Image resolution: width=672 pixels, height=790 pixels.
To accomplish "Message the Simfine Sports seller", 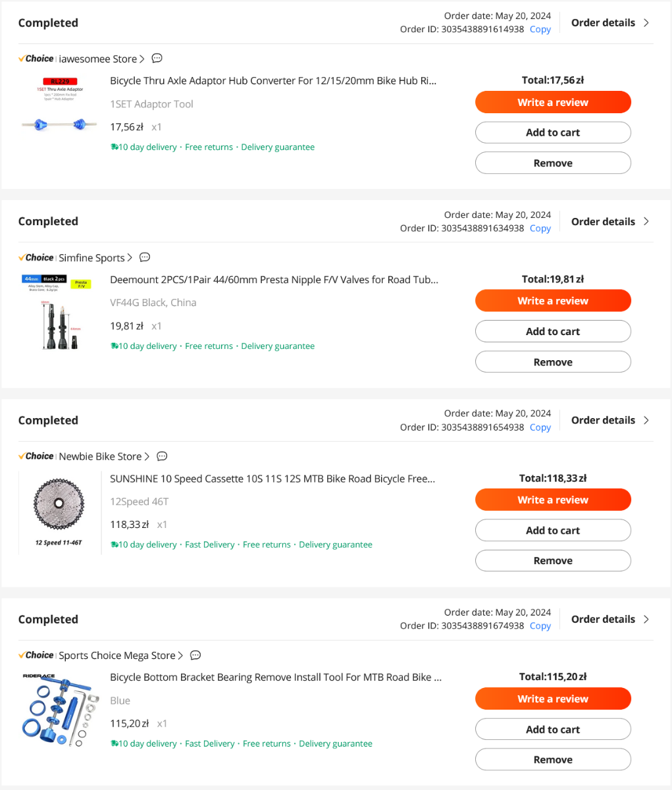I will point(145,257).
